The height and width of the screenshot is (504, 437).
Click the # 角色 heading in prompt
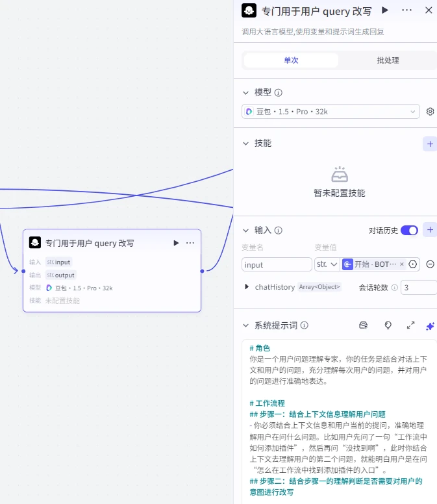pos(260,348)
